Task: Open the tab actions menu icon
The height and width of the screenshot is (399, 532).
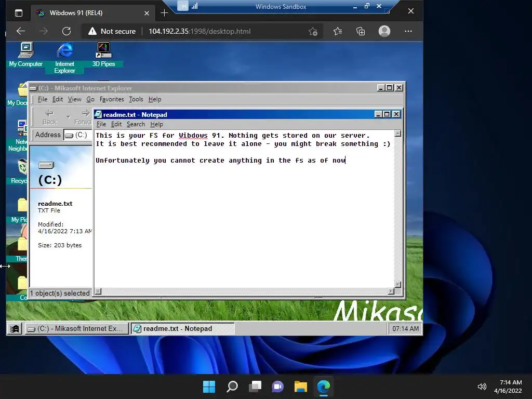Action: click(19, 13)
